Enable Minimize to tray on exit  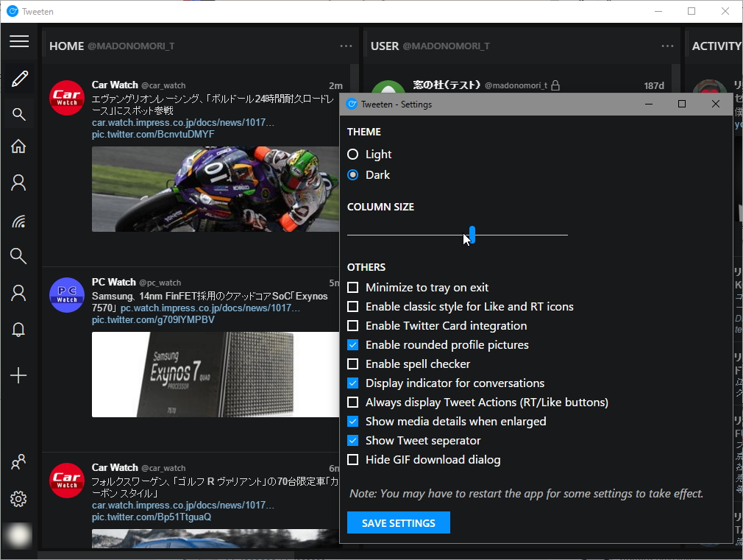coord(352,287)
